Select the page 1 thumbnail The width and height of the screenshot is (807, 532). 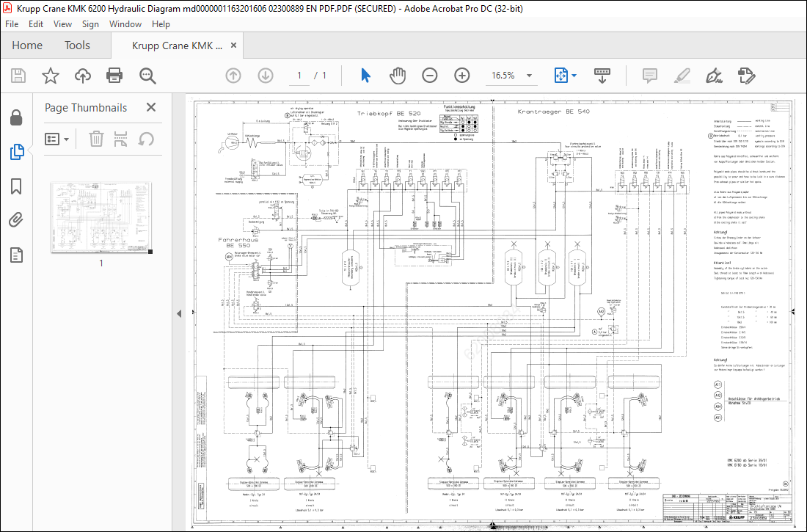click(x=101, y=217)
